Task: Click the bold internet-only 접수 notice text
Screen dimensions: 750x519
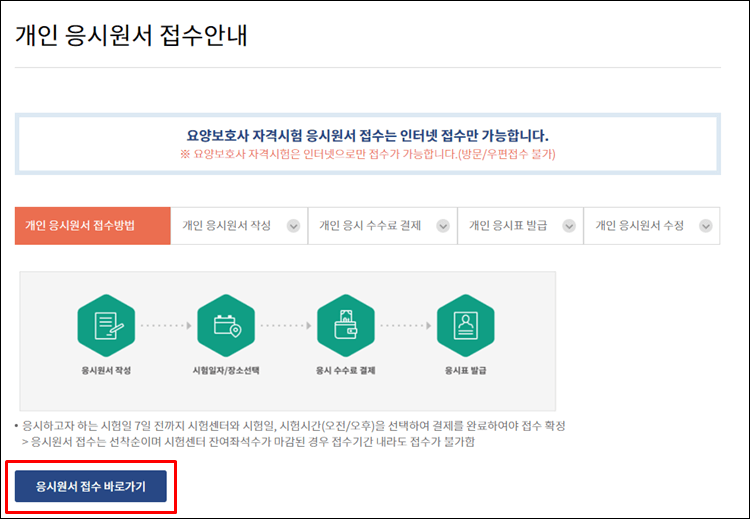Action: point(368,135)
